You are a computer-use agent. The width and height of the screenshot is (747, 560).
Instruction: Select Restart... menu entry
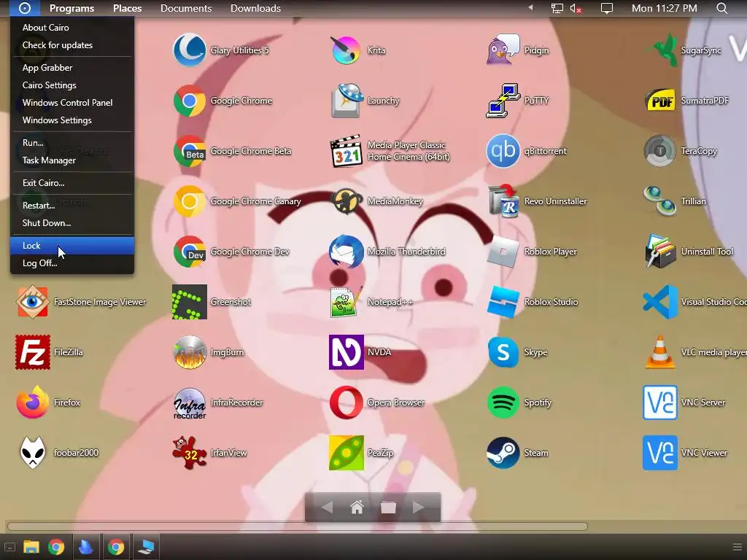(72, 206)
